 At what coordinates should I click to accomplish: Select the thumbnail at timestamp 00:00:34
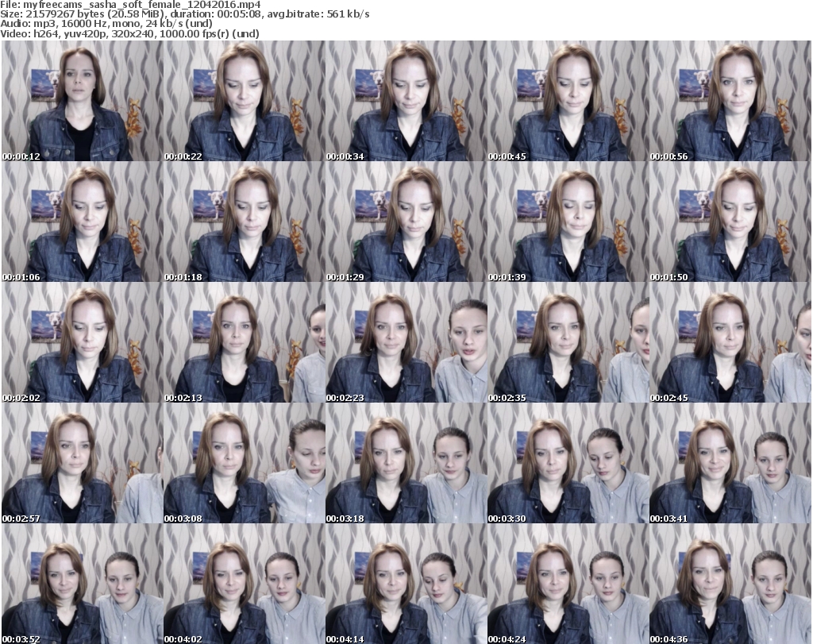(406, 101)
